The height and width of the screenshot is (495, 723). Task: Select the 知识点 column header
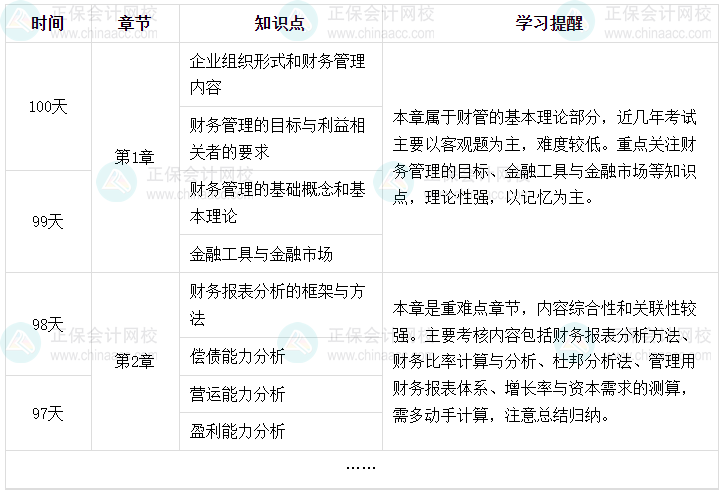280,23
